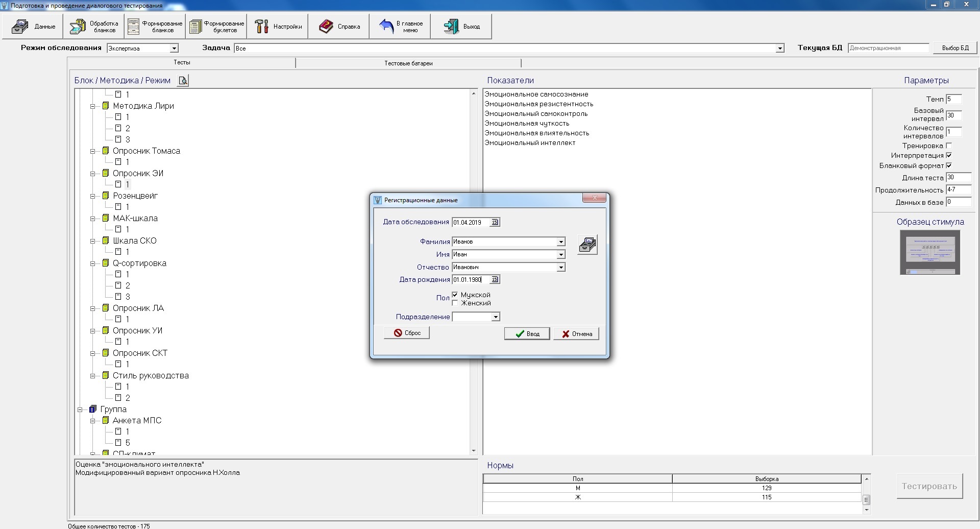This screenshot has width=980, height=529.
Task: Open Формирование буклетов tool
Action: coord(195,27)
